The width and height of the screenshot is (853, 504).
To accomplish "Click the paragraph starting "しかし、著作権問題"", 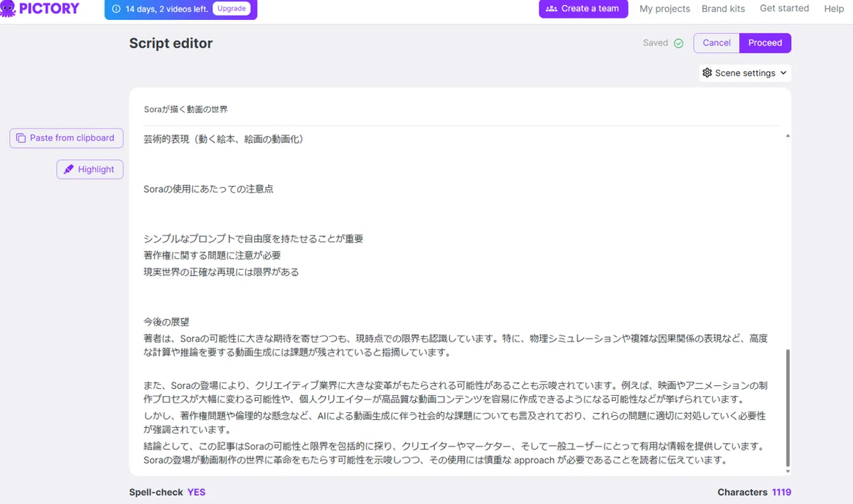I will tap(455, 422).
